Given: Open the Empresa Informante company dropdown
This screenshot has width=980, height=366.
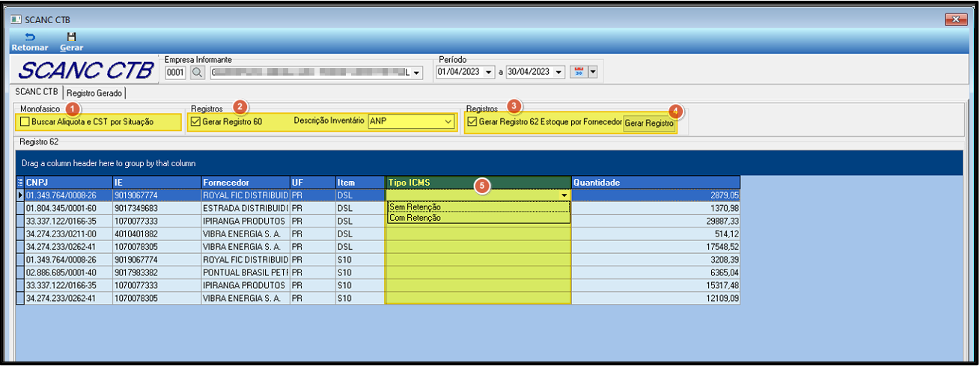Looking at the screenshot, I should [417, 73].
